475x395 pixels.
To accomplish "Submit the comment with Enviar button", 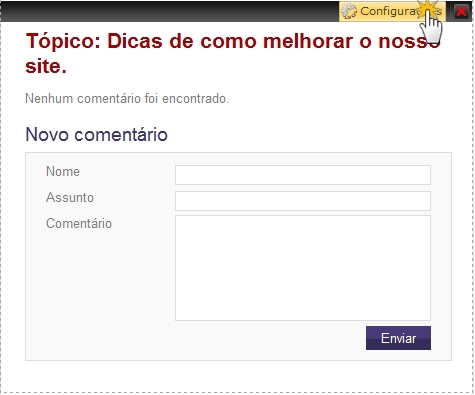I will [398, 338].
